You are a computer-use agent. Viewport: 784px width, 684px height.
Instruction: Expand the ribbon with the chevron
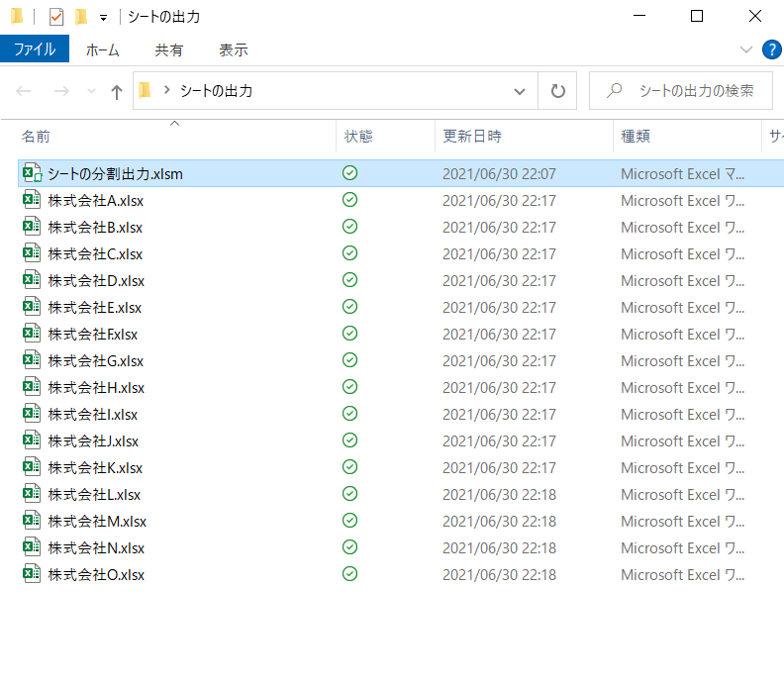(746, 49)
